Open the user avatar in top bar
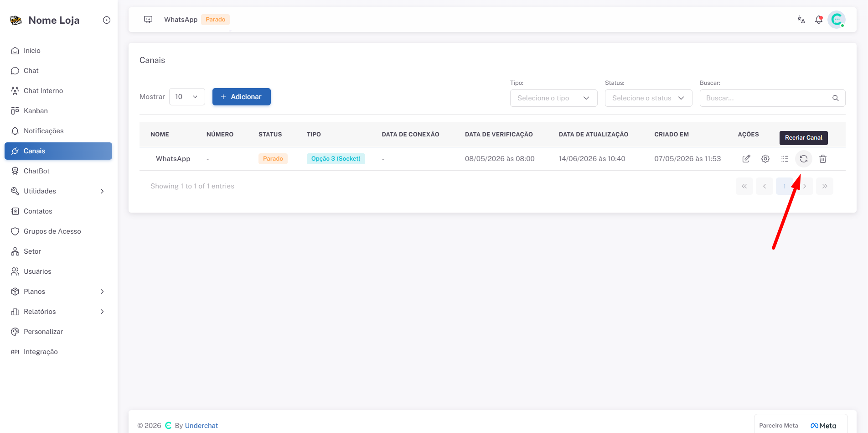 pyautogui.click(x=837, y=20)
